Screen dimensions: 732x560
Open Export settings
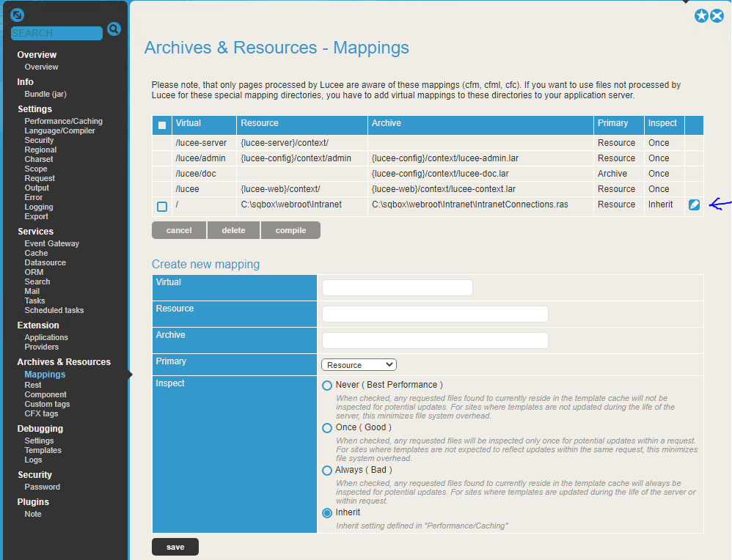(37, 216)
